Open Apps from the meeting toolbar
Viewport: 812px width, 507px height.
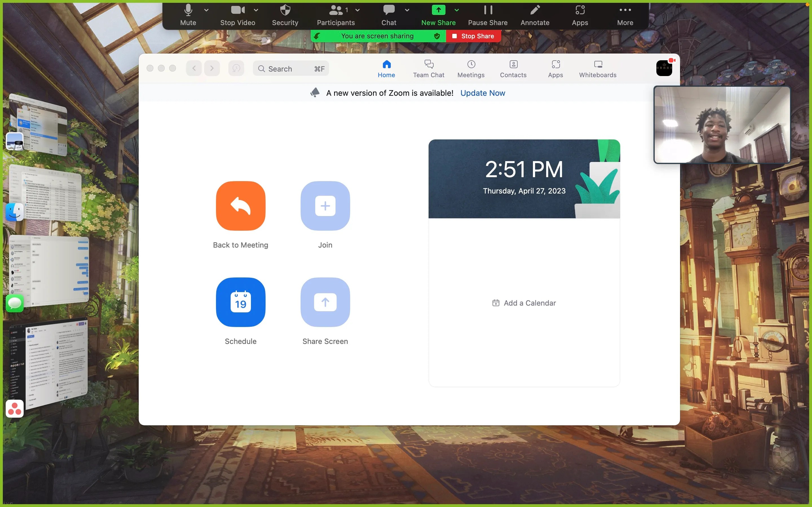[x=579, y=15]
